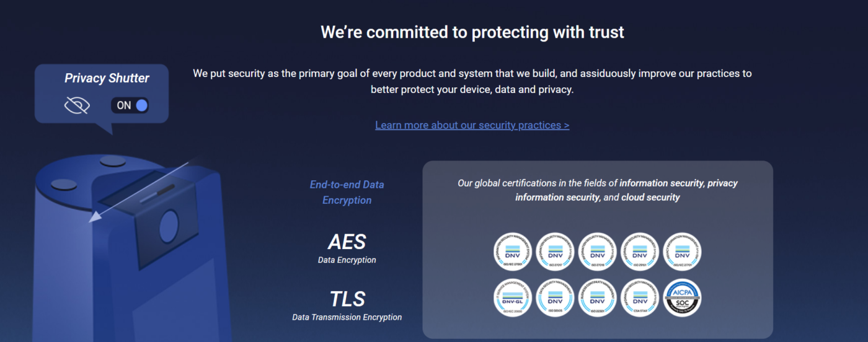Click the committed to protecting with trust heading
Screen dimensions: 868x342
tap(472, 32)
